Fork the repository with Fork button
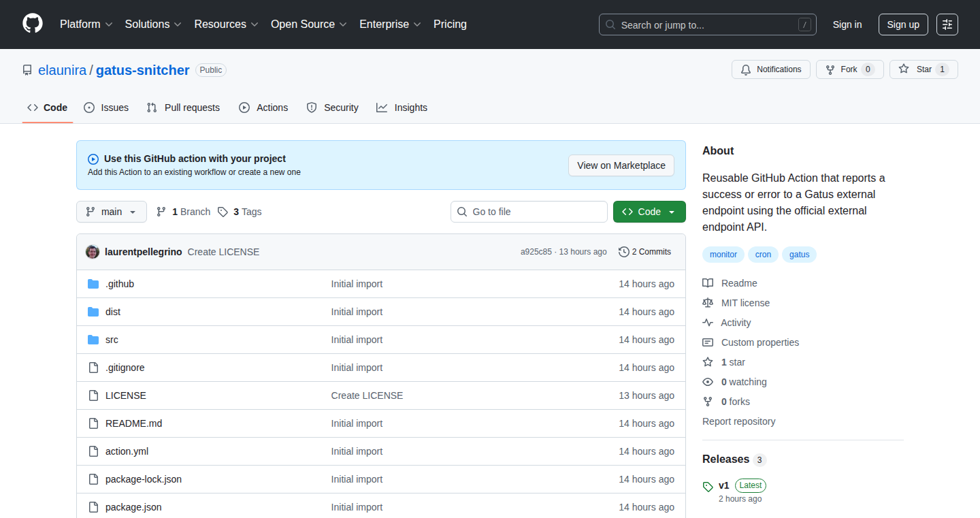 pyautogui.click(x=849, y=69)
